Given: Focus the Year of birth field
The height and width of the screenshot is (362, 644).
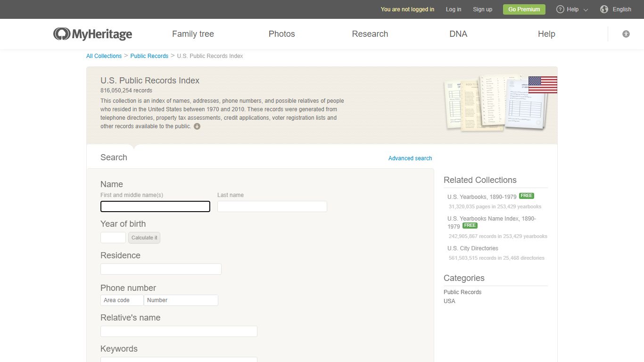Looking at the screenshot, I should coord(113,238).
